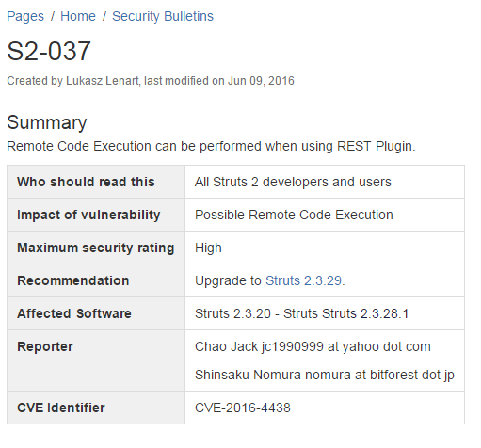Open the Pages breadcrumb link
The height and width of the screenshot is (448, 481).
[x=25, y=16]
